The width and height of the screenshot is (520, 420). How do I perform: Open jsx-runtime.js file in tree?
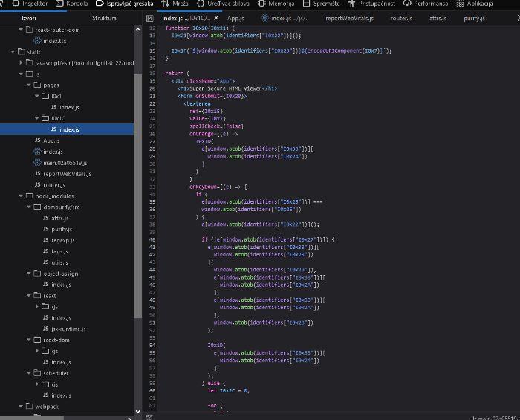coord(68,329)
